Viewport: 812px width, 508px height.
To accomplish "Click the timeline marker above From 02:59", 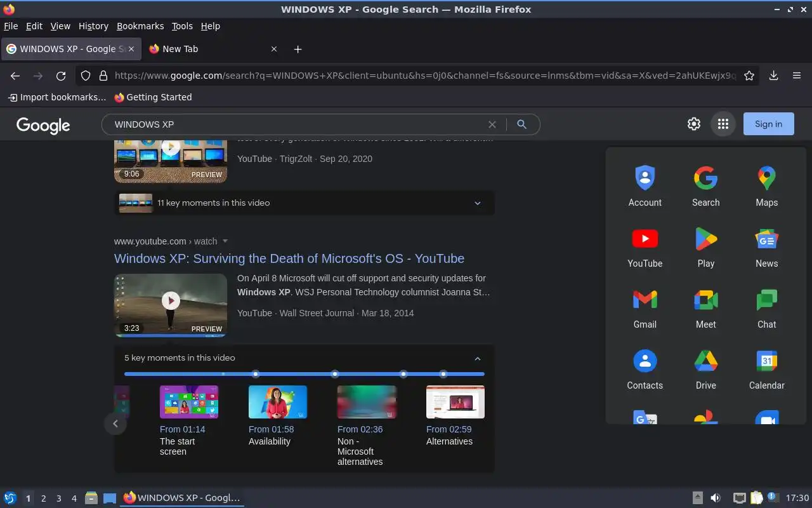I will pos(403,374).
